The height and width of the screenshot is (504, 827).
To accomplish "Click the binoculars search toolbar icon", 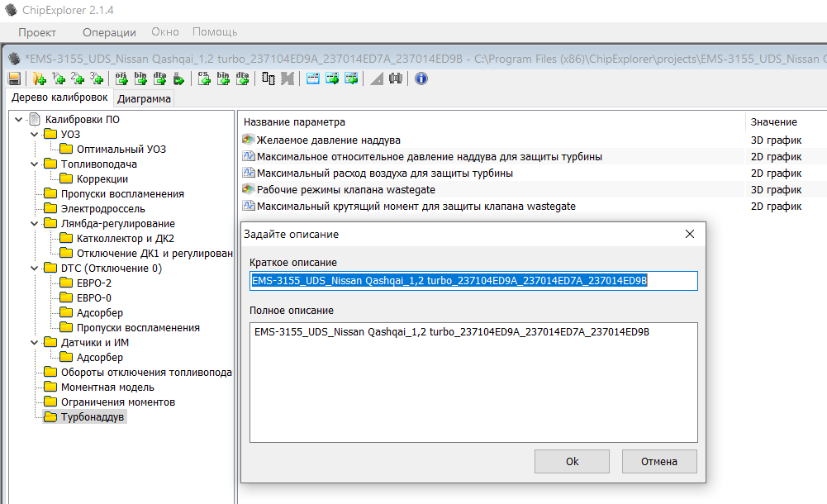I will click(x=396, y=78).
